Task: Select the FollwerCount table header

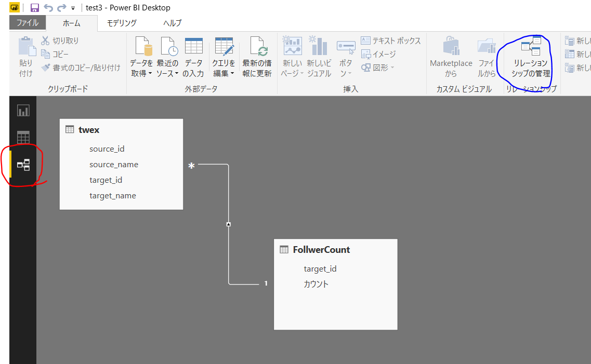Action: pos(335,250)
